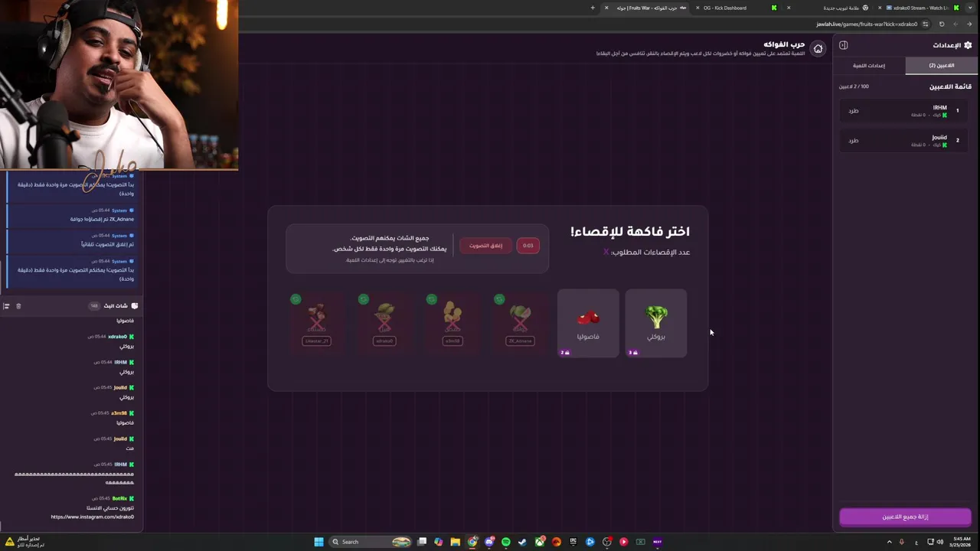
Task: Click the eliminated card on the far left
Action: coord(316,323)
